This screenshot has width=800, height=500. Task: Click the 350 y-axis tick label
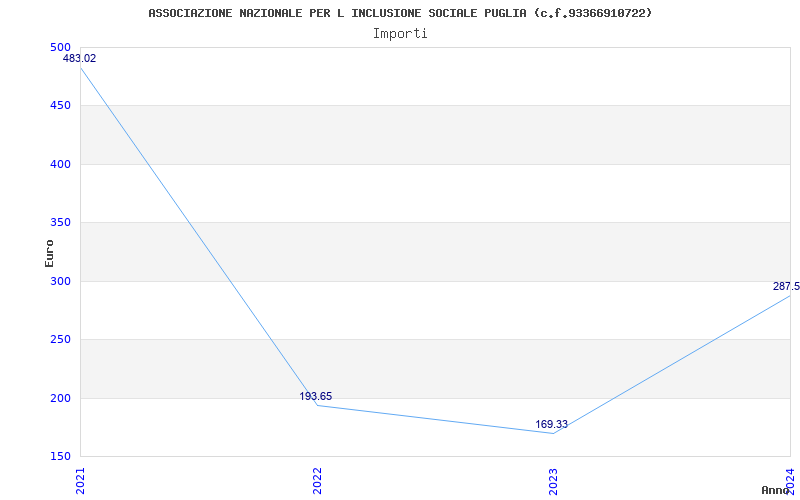coord(60,222)
